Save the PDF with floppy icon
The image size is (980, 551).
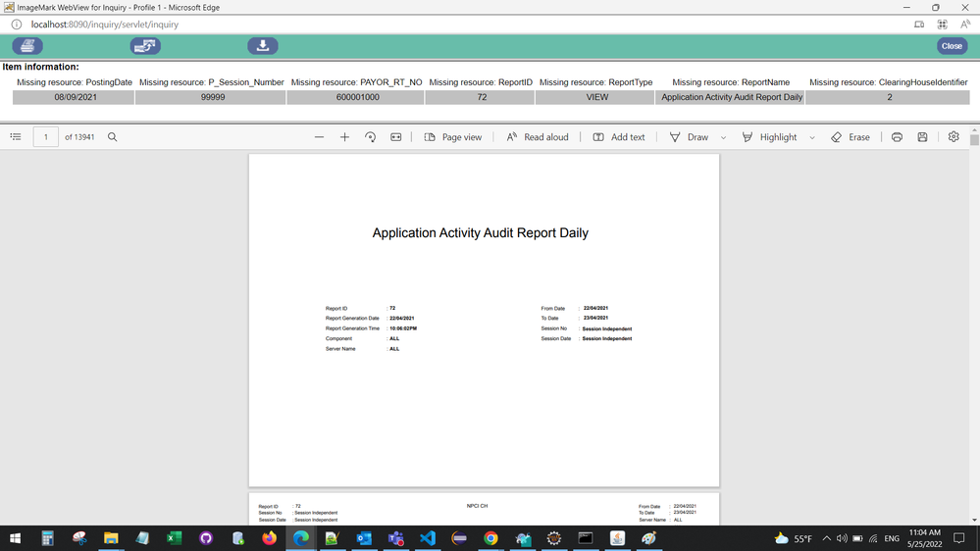(922, 137)
